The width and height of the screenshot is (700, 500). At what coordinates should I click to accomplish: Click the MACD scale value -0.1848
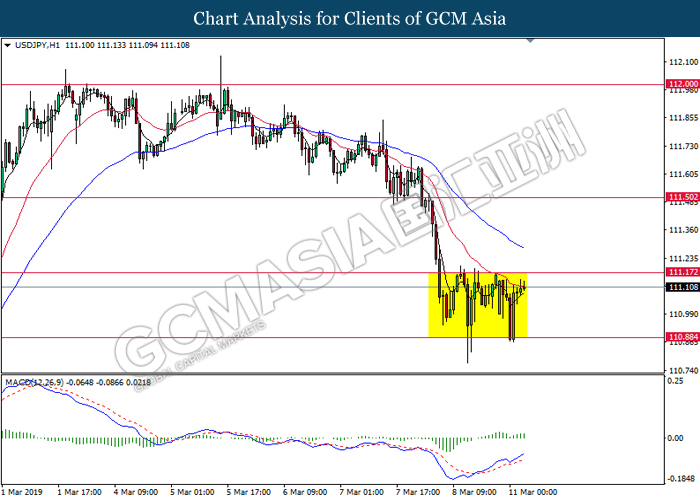coord(681,479)
